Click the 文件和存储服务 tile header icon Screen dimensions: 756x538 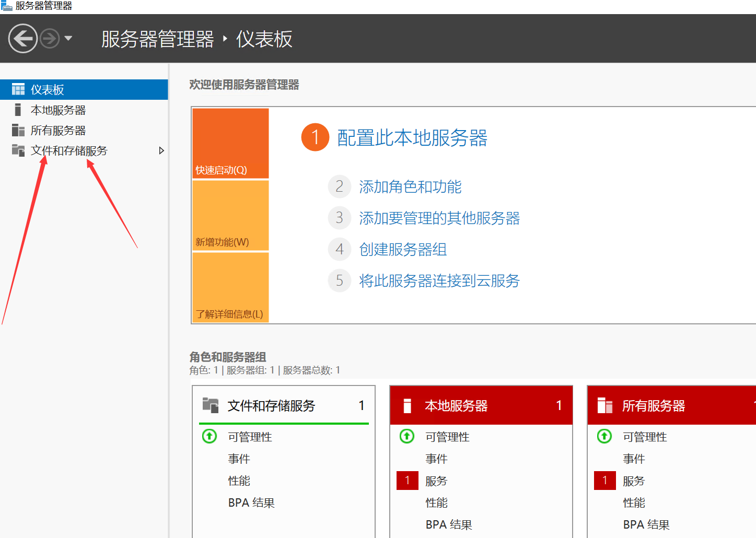tap(211, 405)
